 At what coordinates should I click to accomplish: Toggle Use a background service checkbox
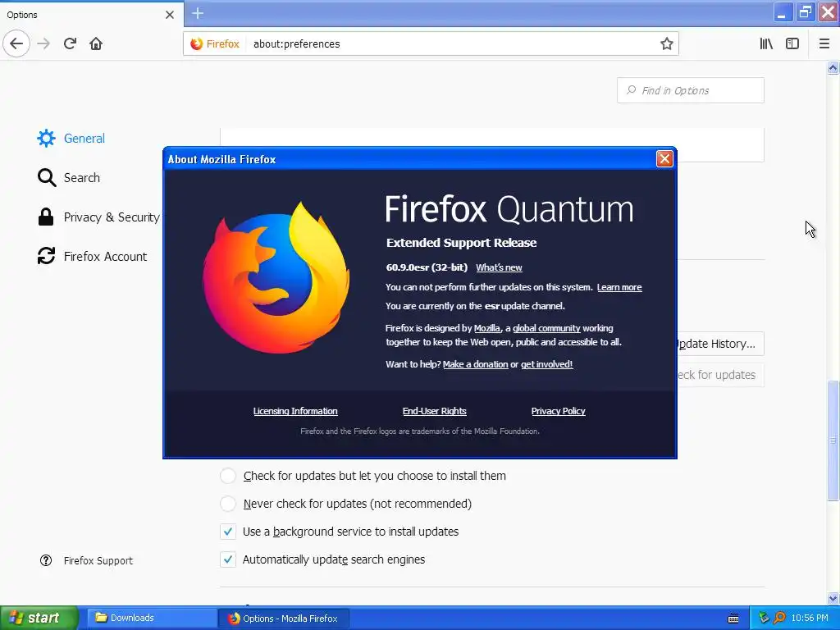228,532
